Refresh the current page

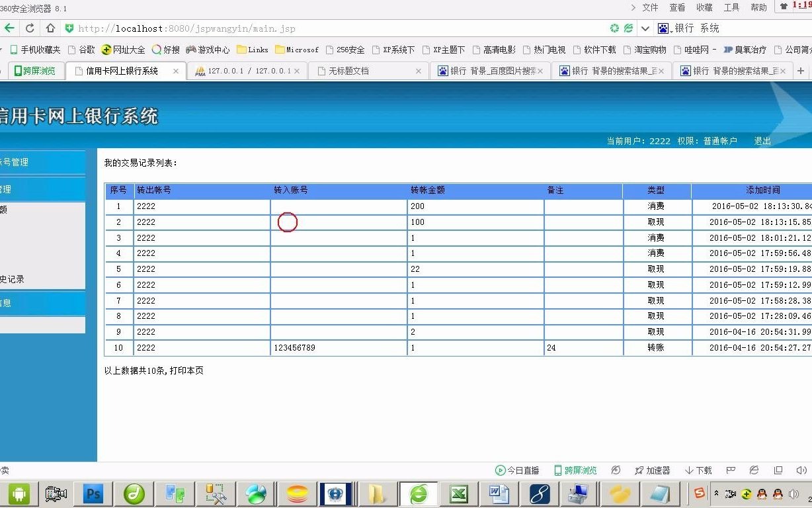30,28
